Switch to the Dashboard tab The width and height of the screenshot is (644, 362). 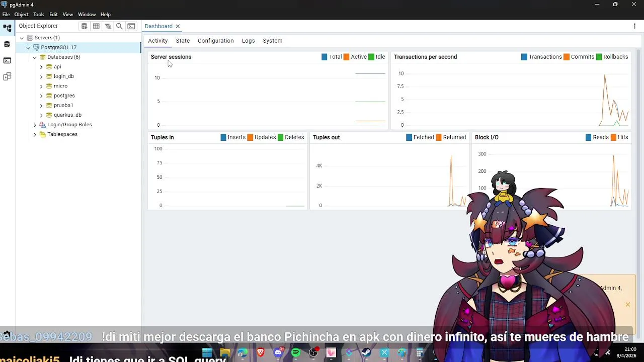pos(158,26)
